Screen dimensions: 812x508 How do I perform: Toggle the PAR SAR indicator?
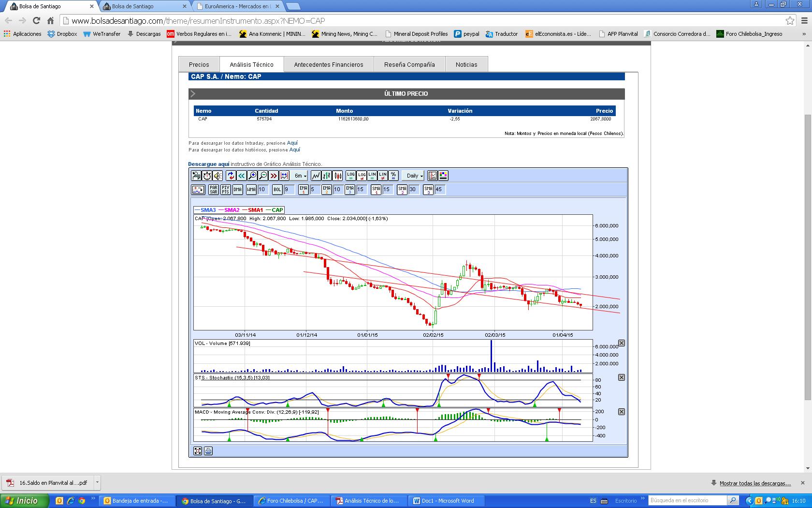pos(214,190)
